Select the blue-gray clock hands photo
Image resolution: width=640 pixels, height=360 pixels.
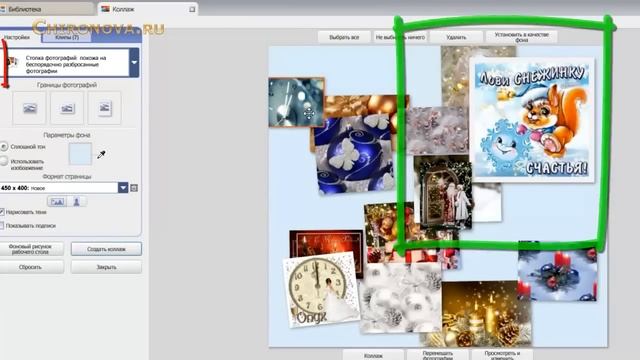[x=296, y=102]
